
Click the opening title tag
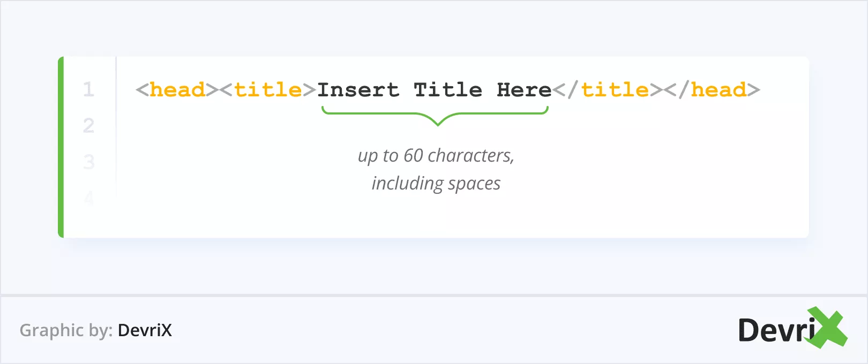click(x=268, y=90)
